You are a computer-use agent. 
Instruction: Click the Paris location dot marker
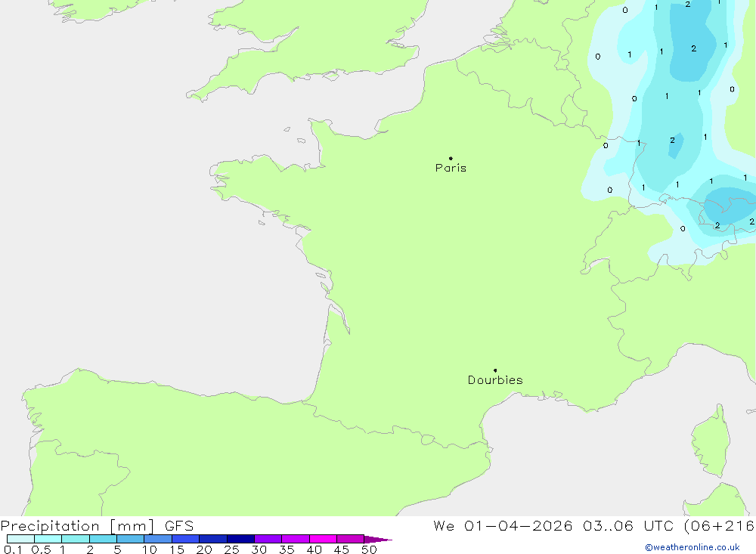451,158
